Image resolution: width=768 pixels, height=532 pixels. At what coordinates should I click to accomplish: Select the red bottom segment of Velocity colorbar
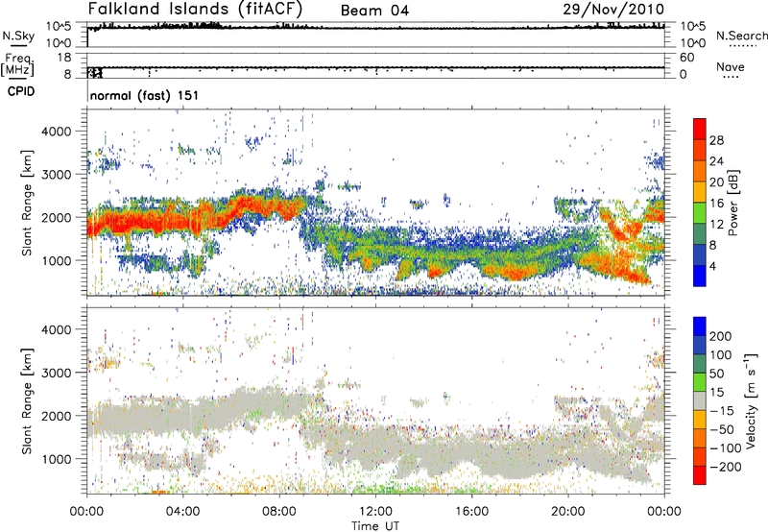coord(700,475)
